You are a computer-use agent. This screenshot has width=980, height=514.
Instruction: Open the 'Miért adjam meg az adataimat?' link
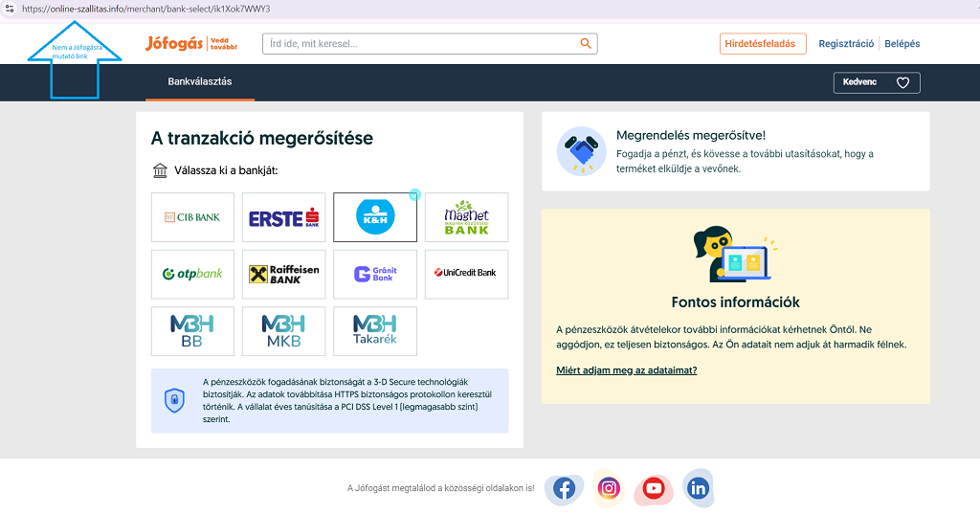click(626, 370)
